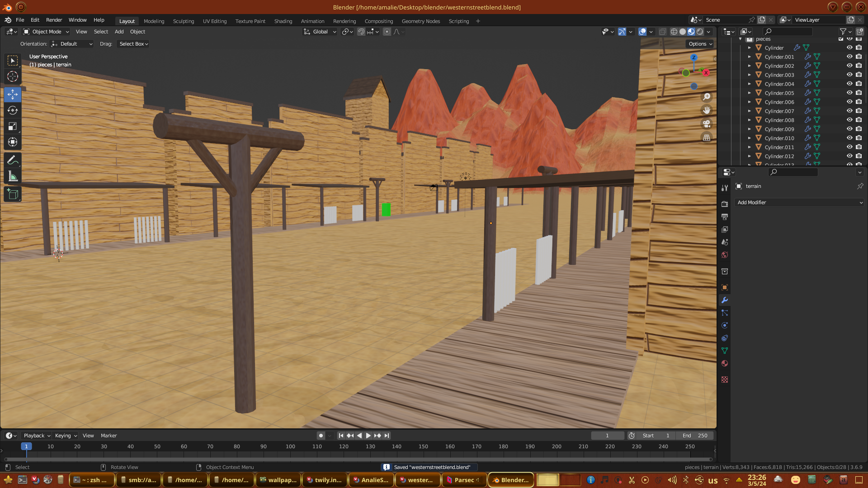
Task: Switch to the Shading workspace tab
Action: [x=283, y=21]
